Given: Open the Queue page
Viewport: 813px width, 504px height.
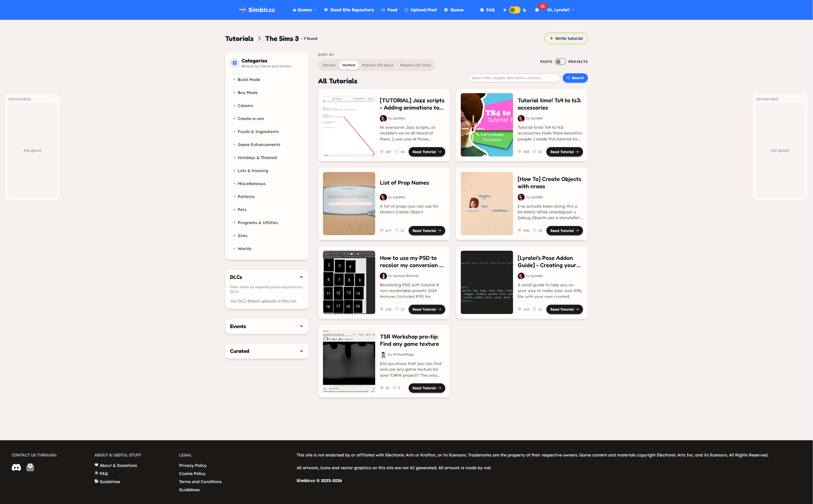Looking at the screenshot, I should pos(454,10).
